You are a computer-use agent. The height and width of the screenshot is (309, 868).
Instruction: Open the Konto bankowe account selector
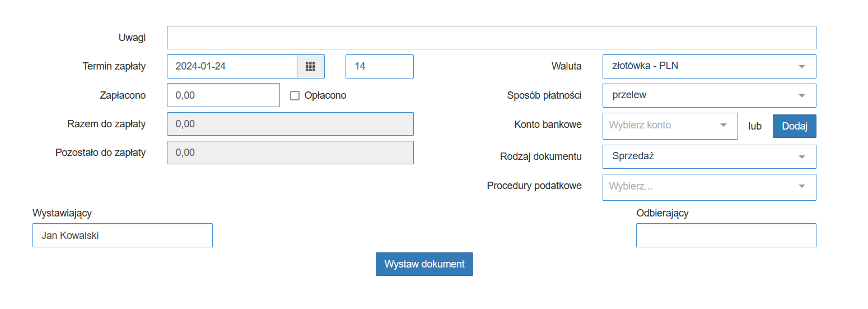[670, 126]
